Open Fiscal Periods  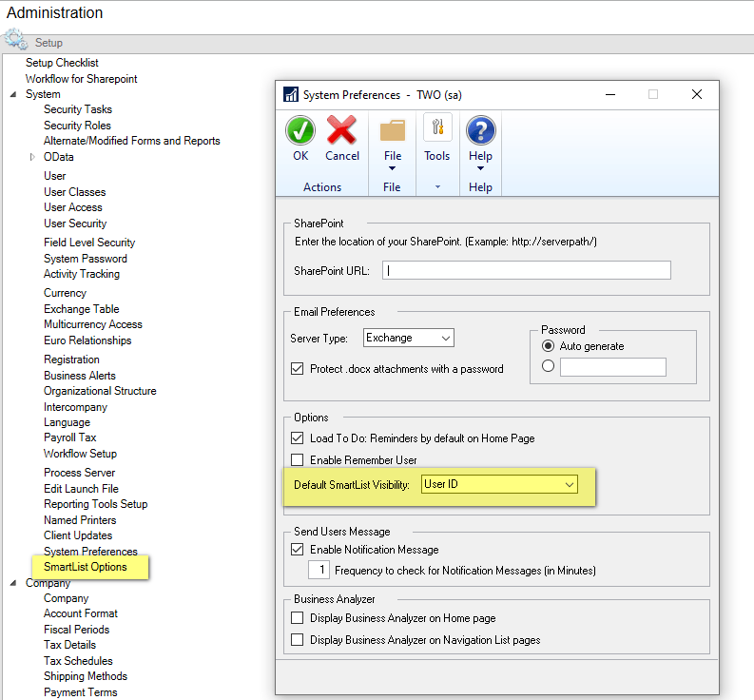pyautogui.click(x=76, y=630)
